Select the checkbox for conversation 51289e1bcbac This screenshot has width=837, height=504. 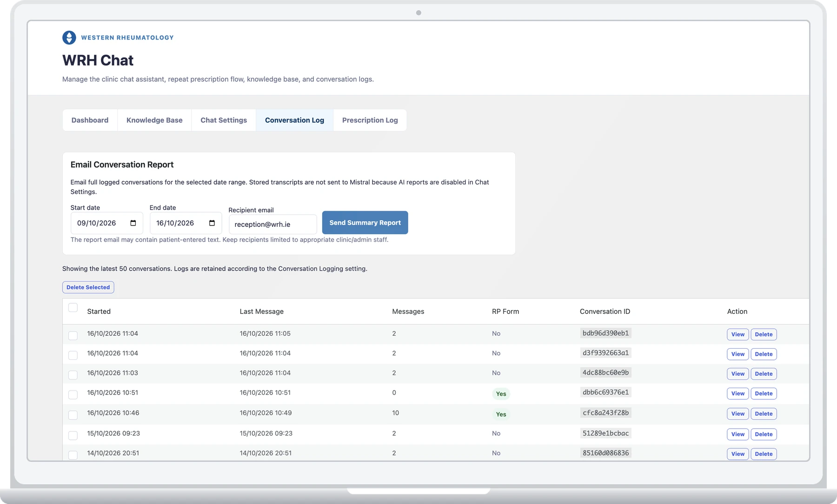(x=73, y=435)
